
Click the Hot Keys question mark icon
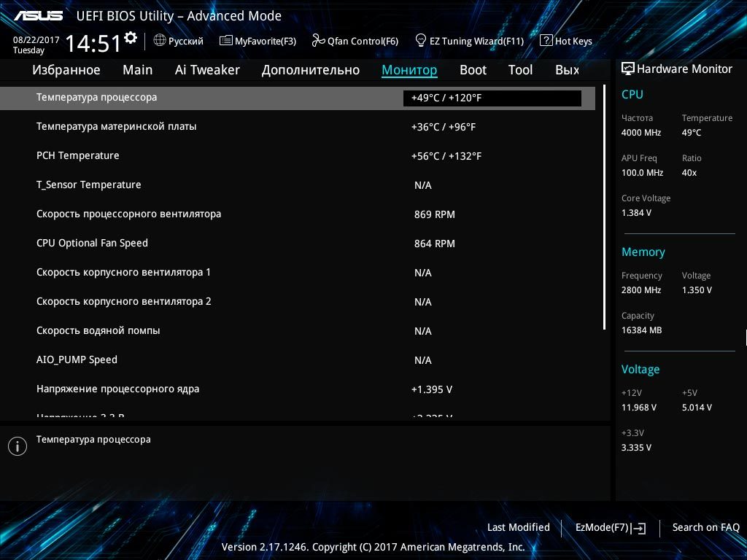coord(546,41)
